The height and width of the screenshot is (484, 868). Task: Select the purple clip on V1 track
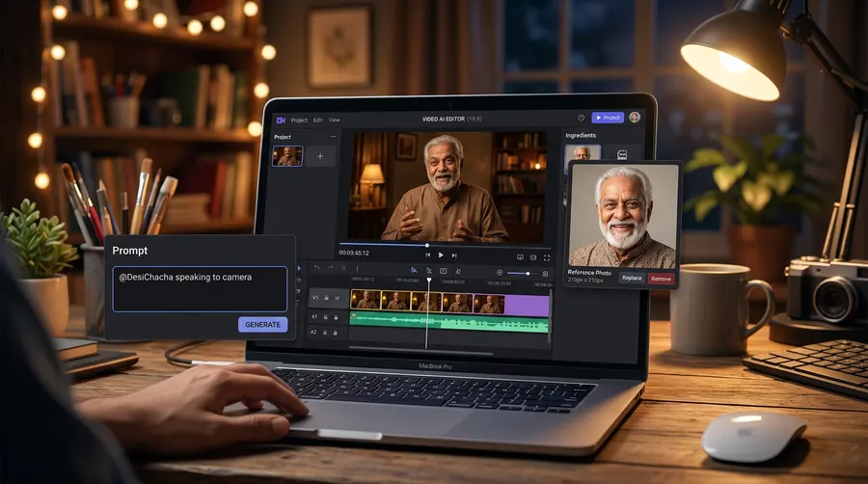pos(527,306)
